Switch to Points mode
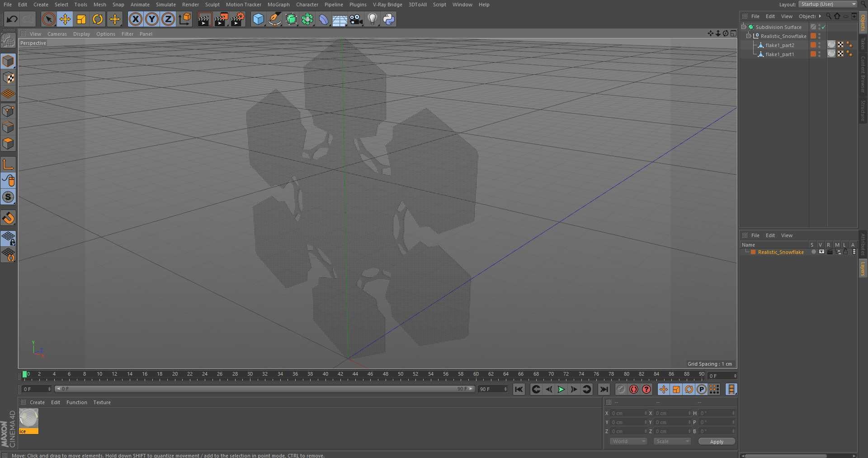 [8, 111]
